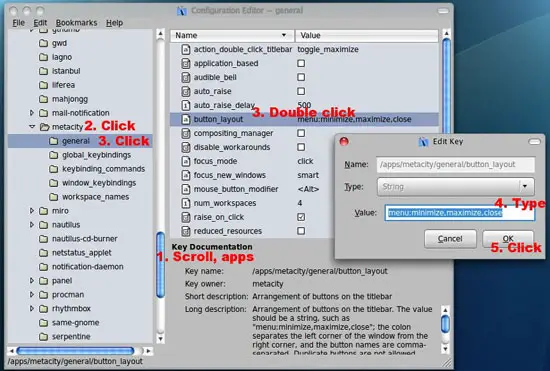Click the lagno folder icon
The image size is (550, 371).
click(43, 57)
